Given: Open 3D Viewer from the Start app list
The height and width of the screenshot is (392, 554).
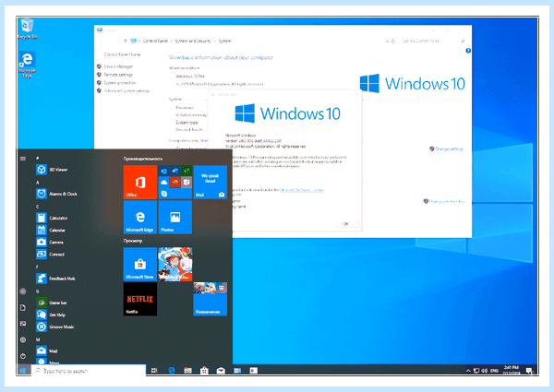Looking at the screenshot, I should 52,170.
